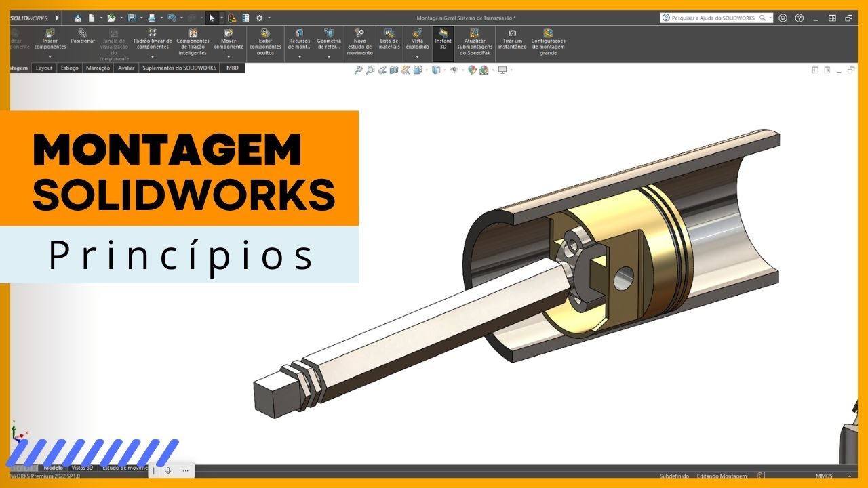Expand the SOLIDWORKS menu arrow
The image size is (868, 488).
point(57,18)
